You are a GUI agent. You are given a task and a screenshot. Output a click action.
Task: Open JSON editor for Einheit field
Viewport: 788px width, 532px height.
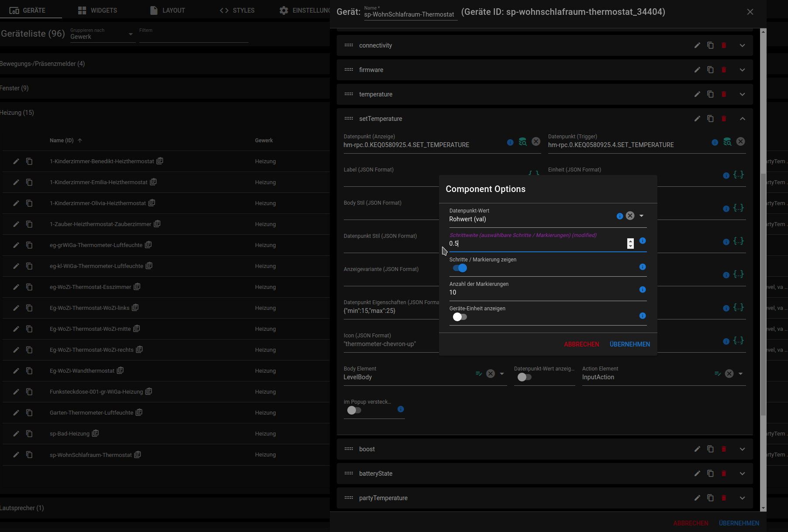tap(738, 175)
